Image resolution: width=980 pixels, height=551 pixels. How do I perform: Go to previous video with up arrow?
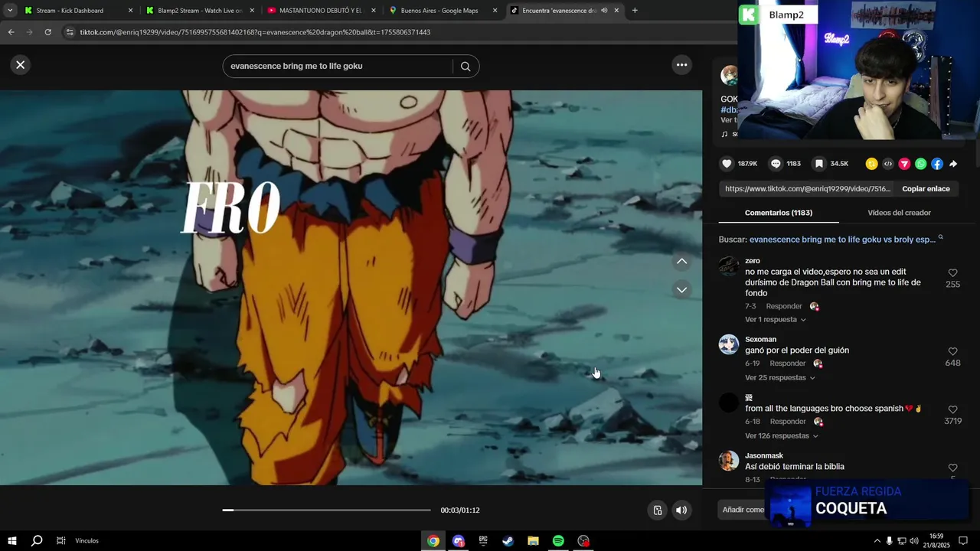[x=681, y=262]
